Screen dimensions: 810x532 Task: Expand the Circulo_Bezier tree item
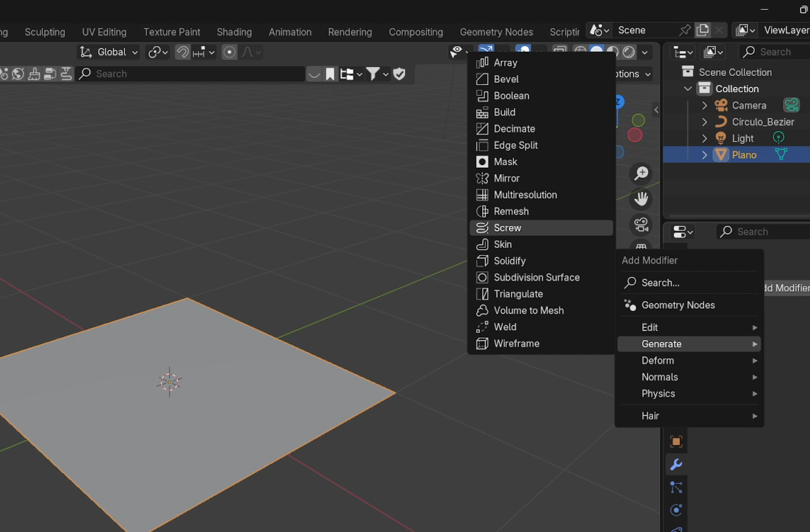pos(704,122)
